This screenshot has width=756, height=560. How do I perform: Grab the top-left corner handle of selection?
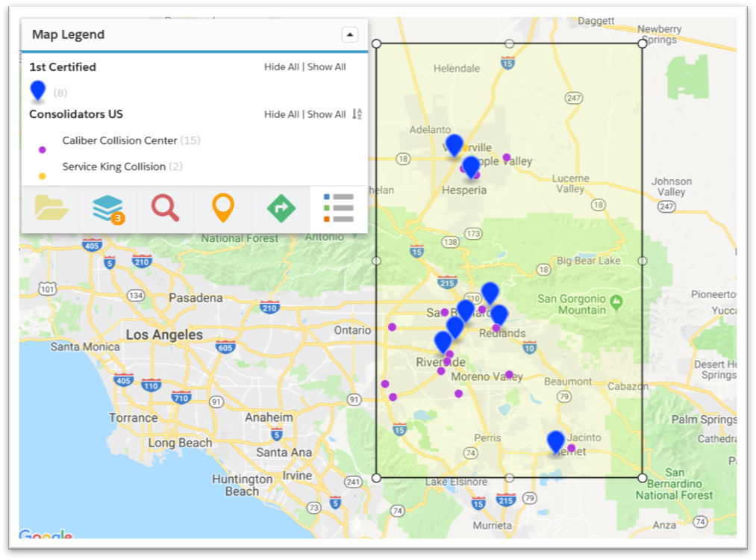pyautogui.click(x=377, y=44)
